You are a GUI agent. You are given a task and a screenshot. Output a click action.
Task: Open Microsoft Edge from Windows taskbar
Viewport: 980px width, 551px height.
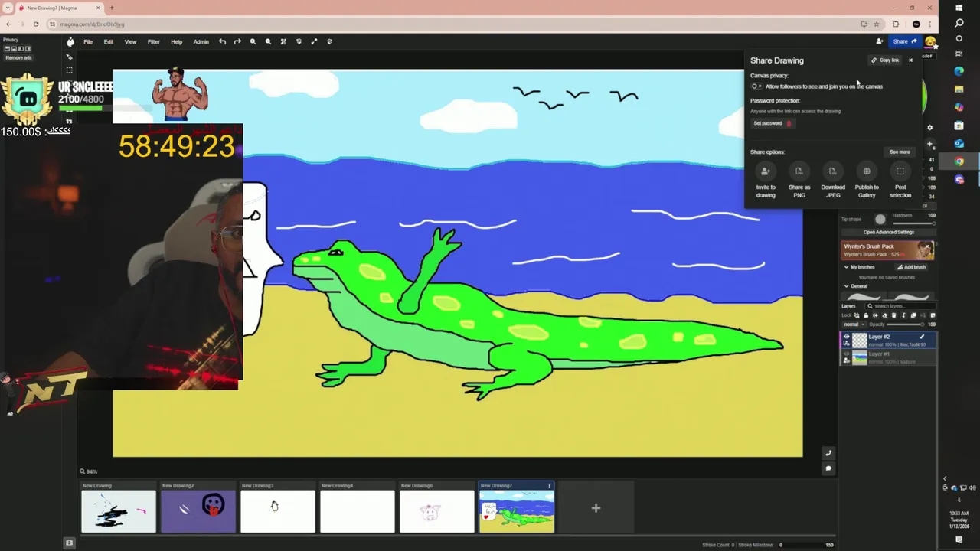click(959, 71)
